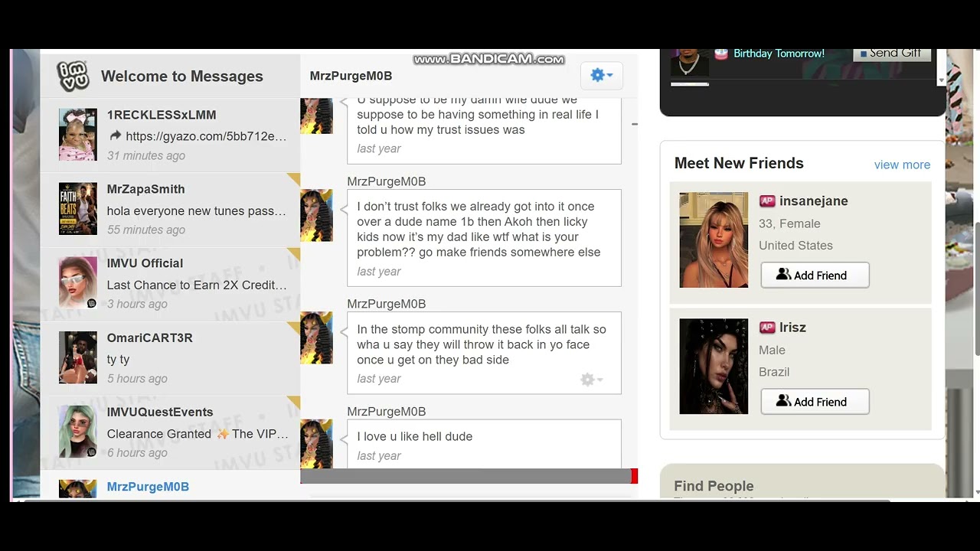Click the insanejane username
This screenshot has width=980, height=551.
(x=813, y=201)
